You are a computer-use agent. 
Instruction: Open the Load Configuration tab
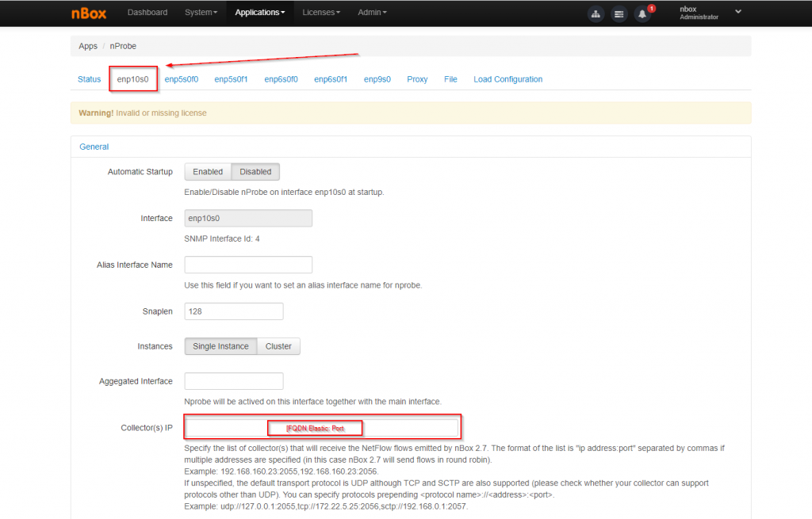point(508,79)
